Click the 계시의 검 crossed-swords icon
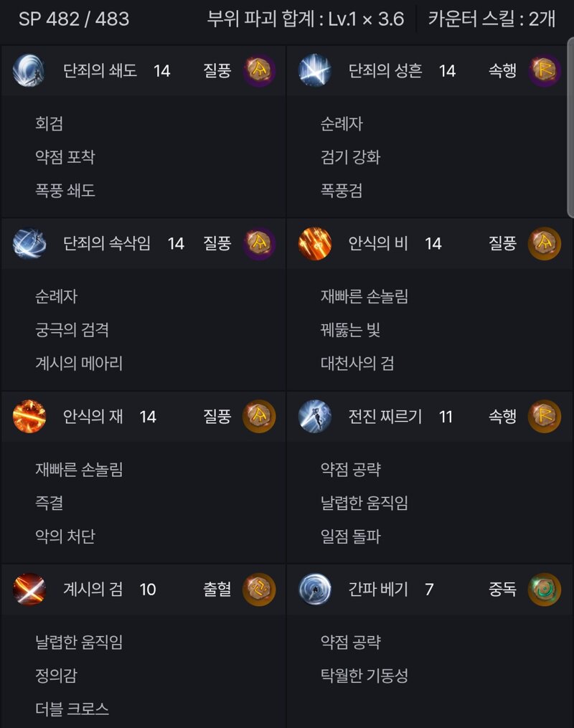The image size is (574, 728). [x=29, y=589]
